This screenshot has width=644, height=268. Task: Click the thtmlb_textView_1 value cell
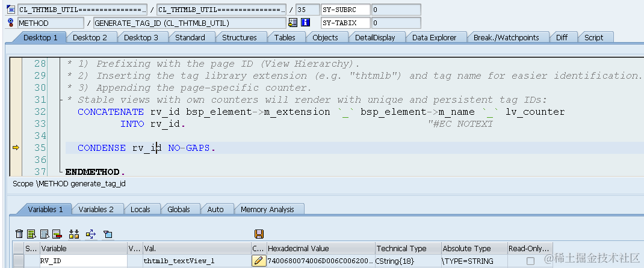(197, 261)
